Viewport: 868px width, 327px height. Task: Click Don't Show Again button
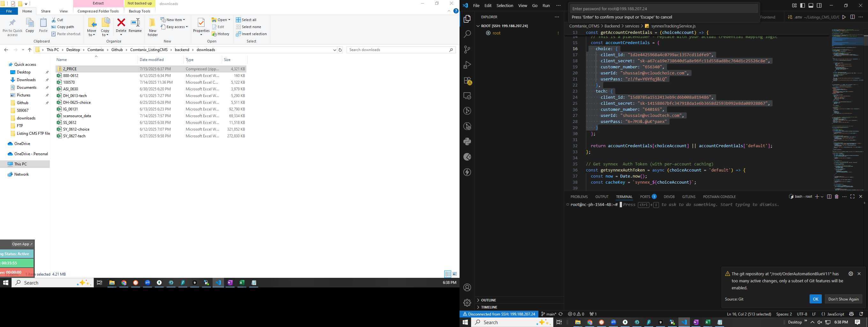[843, 299]
